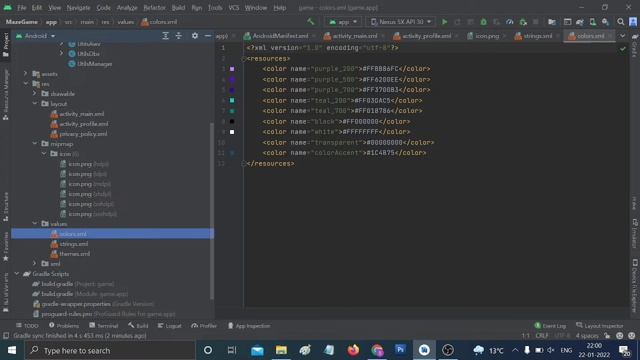Open the Event Log

pos(550,326)
